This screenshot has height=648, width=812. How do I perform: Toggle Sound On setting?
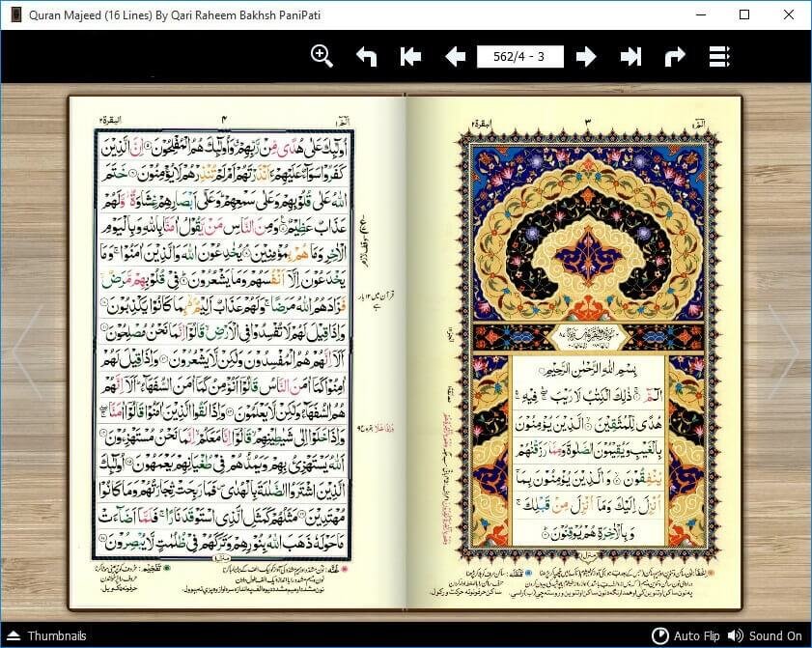pyautogui.click(x=765, y=635)
